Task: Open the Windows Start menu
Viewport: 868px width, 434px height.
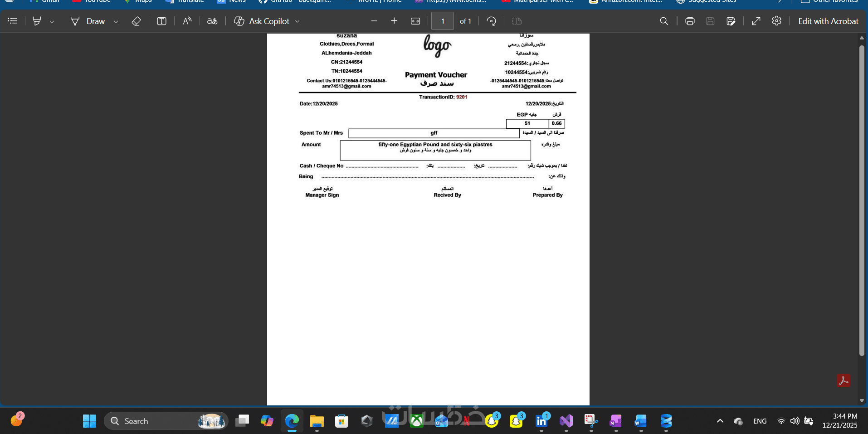Action: [89, 421]
